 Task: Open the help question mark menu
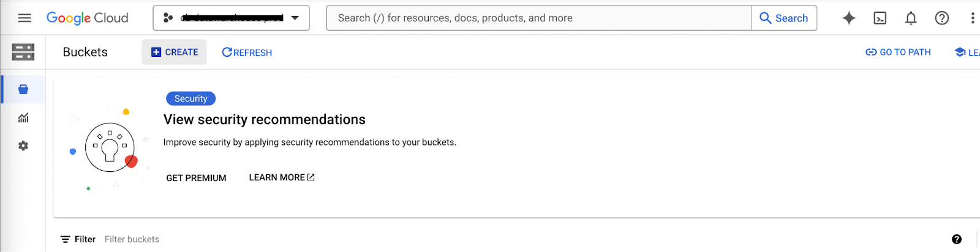pos(942,18)
